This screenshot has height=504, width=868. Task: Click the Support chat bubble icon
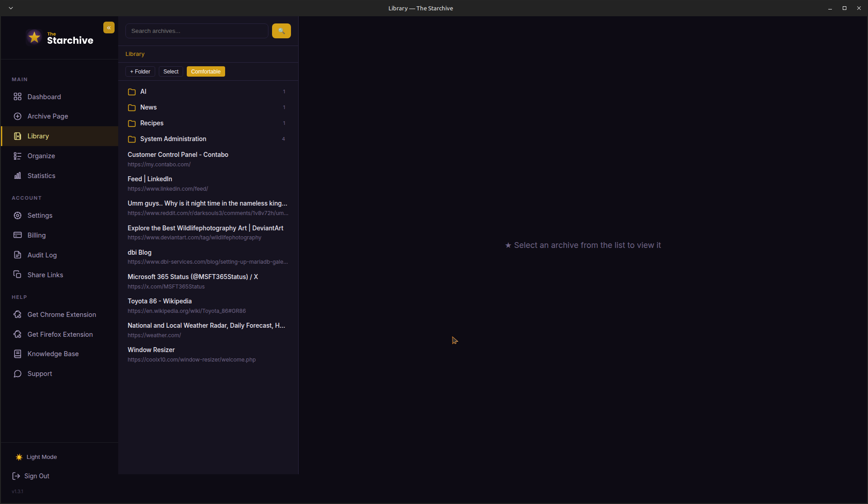pyautogui.click(x=18, y=374)
